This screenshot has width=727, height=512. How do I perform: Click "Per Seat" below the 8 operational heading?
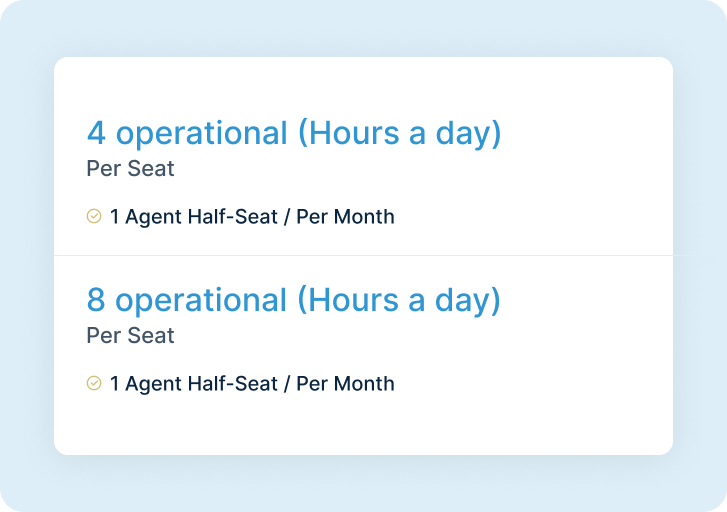point(130,335)
